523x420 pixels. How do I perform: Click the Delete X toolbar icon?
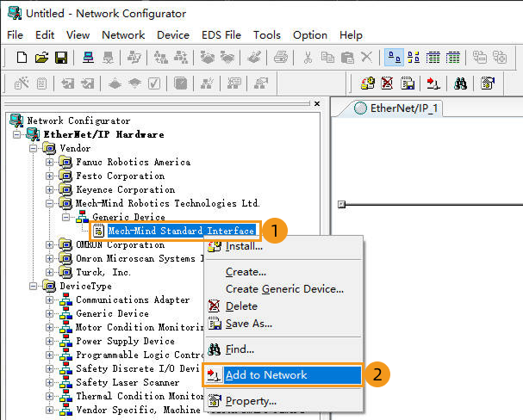(366, 58)
